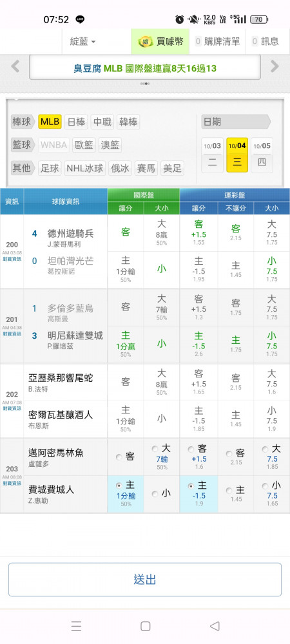Tap the next banner arrow
The width and height of the screenshot is (290, 644).
coord(275,66)
